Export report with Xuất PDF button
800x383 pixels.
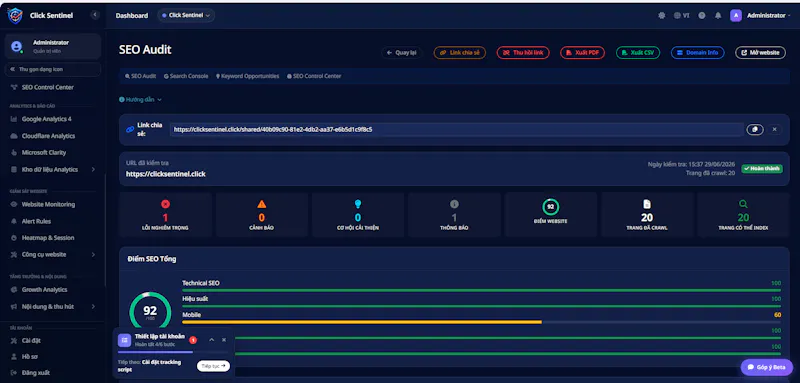[583, 53]
